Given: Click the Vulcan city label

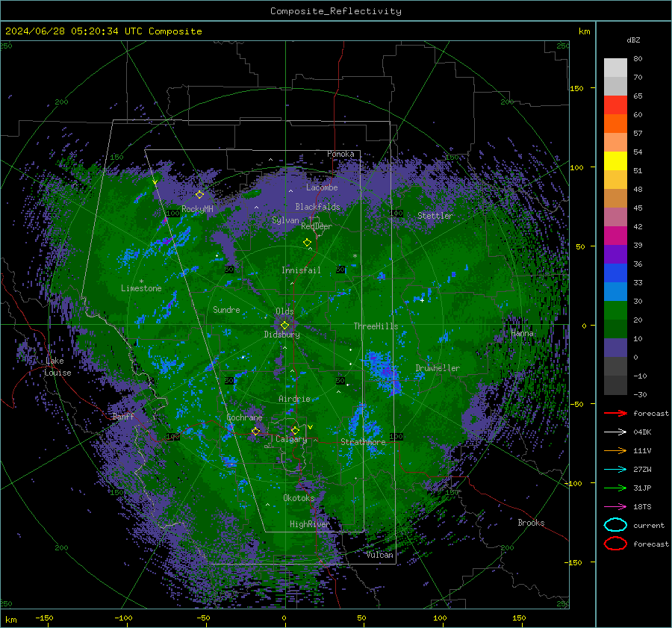Looking at the screenshot, I should tap(380, 555).
